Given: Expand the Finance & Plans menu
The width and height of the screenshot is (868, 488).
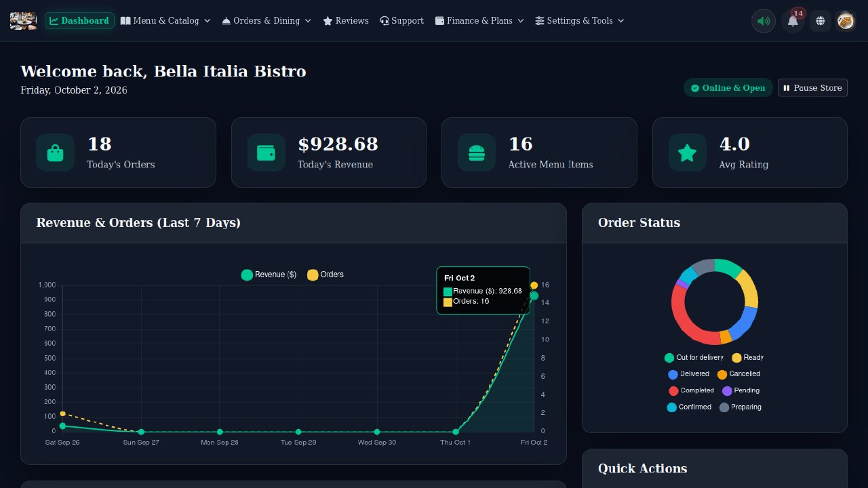Looking at the screenshot, I should tap(479, 21).
